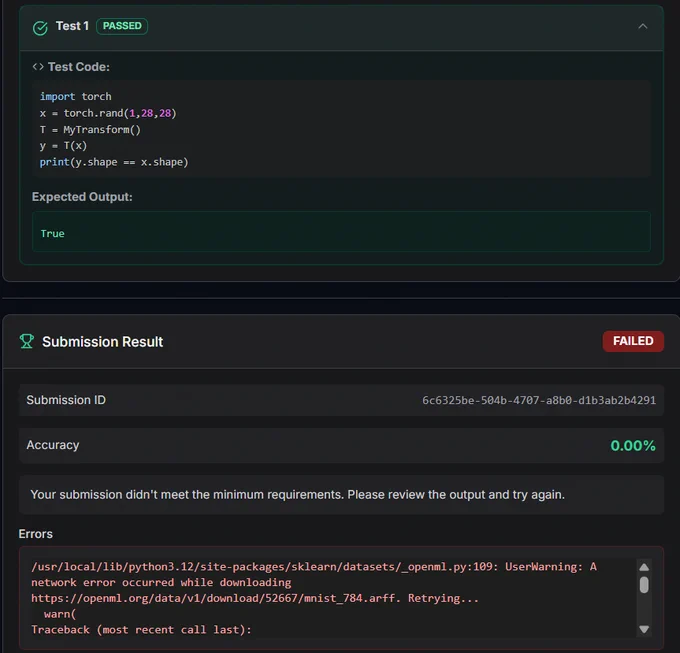680x653 pixels.
Task: Click the 'Submission Result' heading
Action: (x=102, y=342)
